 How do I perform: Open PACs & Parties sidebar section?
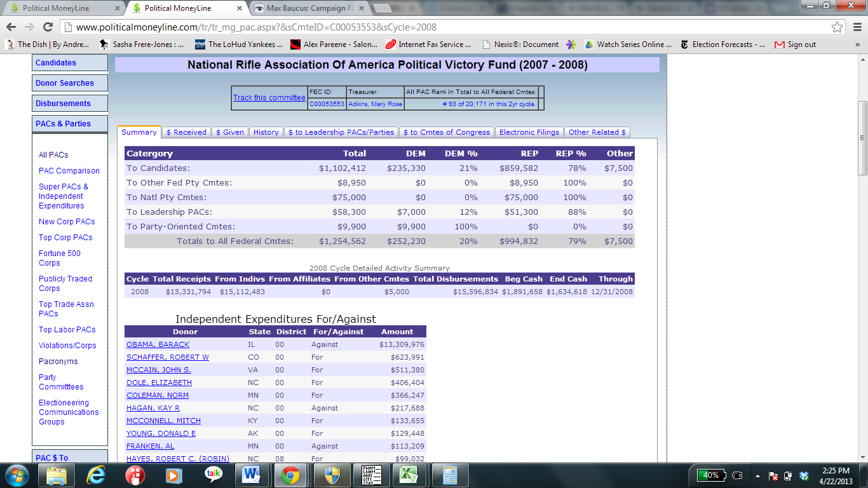[x=70, y=124]
